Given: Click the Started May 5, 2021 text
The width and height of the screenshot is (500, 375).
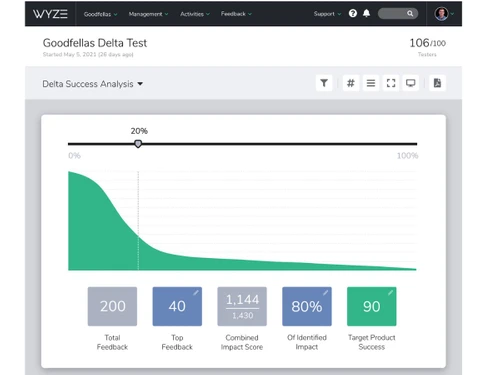Looking at the screenshot, I should click(88, 54).
